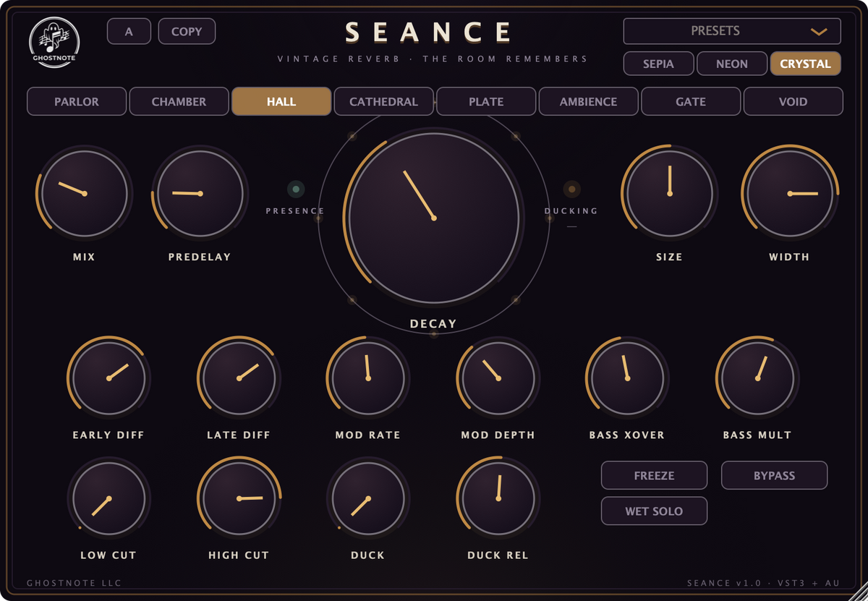This screenshot has height=601, width=868.
Task: Enable Wet Solo
Action: pyautogui.click(x=654, y=511)
